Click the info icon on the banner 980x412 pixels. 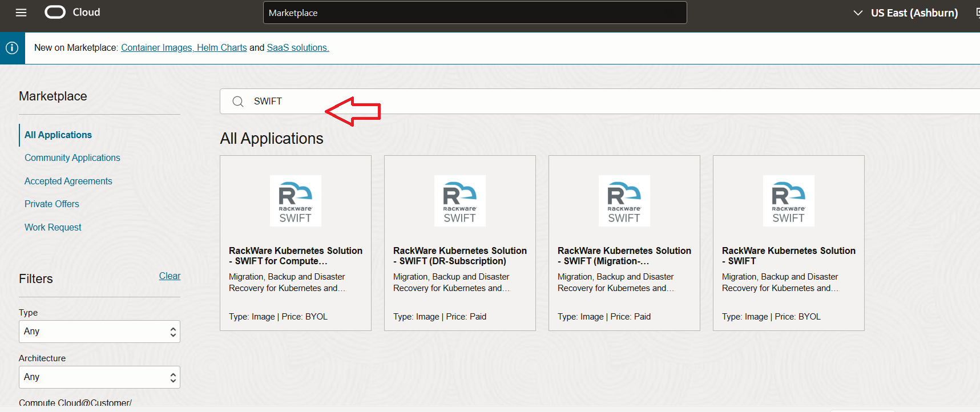point(12,48)
